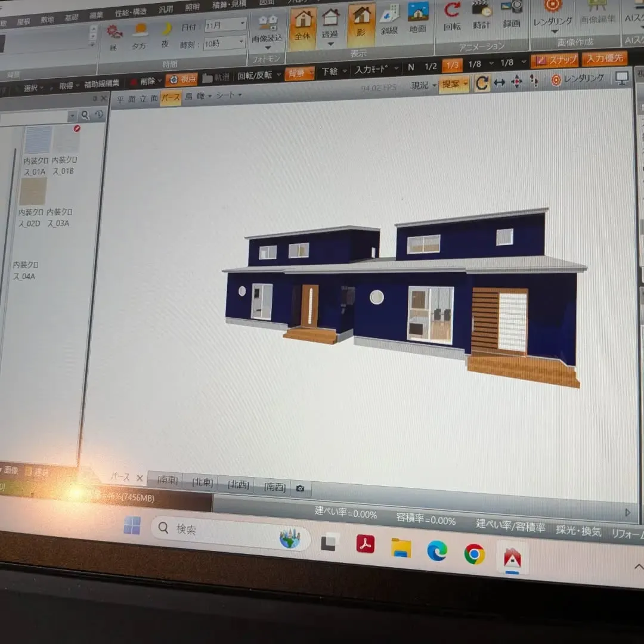Toggle the 入力優先 input priority button
This screenshot has height=644, width=644.
[x=605, y=58]
